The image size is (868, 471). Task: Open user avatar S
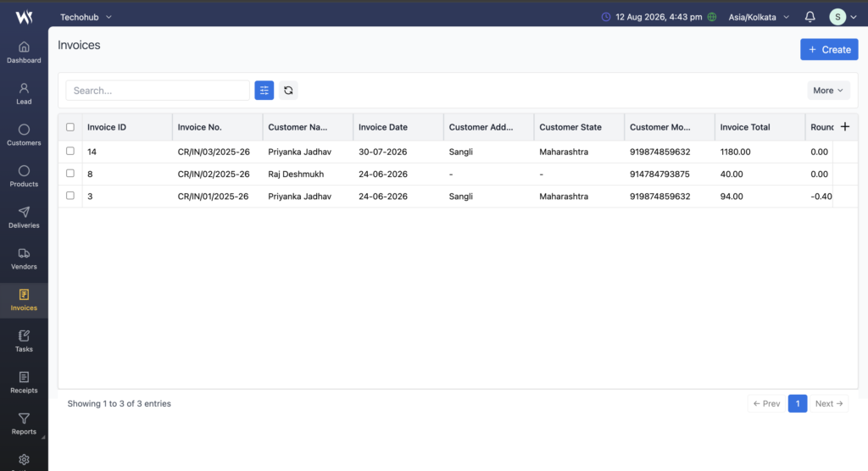point(837,17)
